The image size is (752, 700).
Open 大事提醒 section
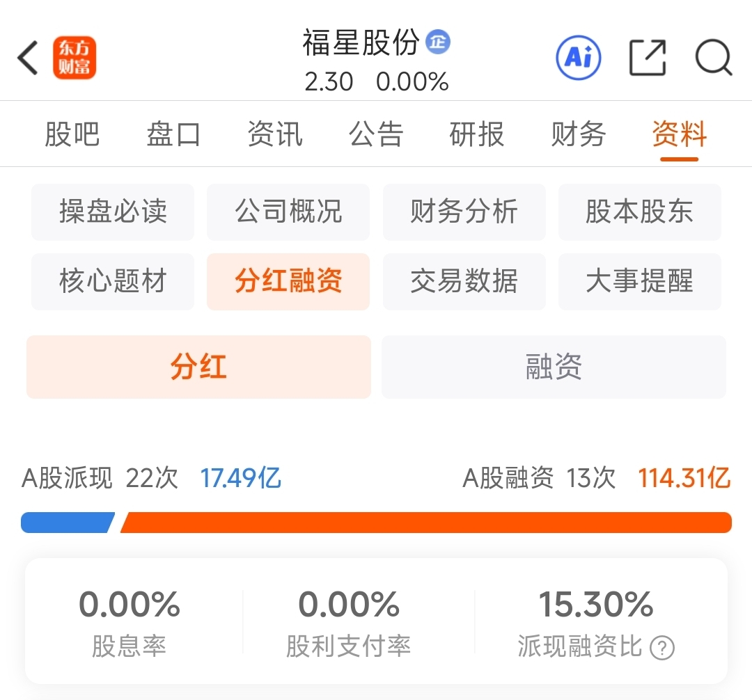639,281
